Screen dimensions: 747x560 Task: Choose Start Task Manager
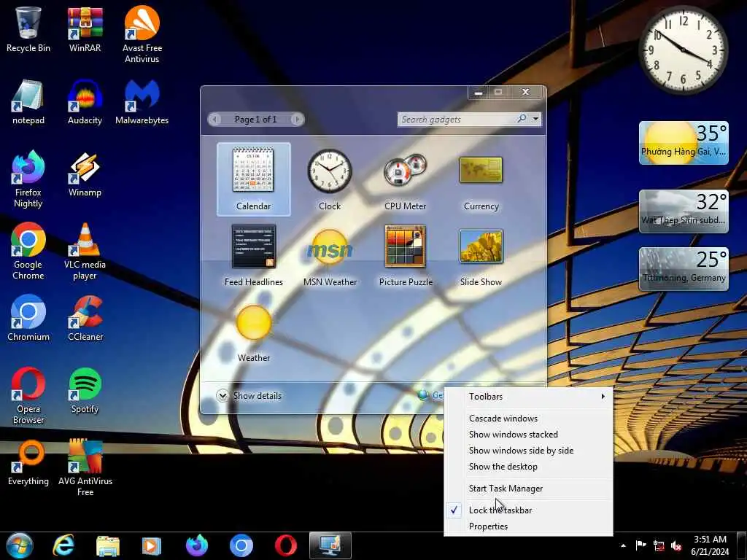[x=528, y=488]
